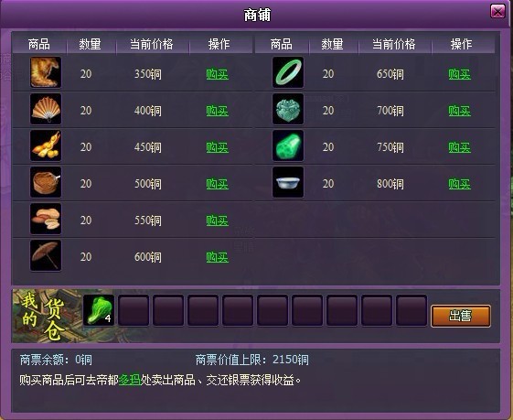The image size is (513, 420).
Task: Select the soybeans item icon
Action: pyautogui.click(x=46, y=145)
